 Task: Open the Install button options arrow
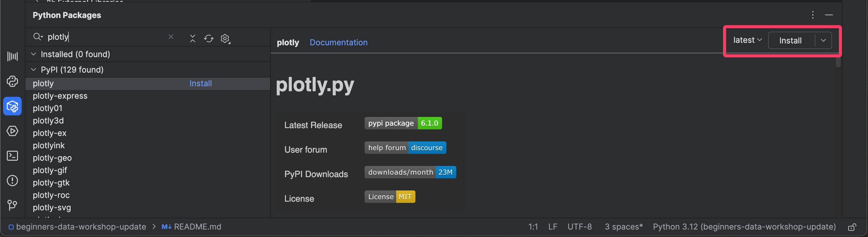[823, 41]
